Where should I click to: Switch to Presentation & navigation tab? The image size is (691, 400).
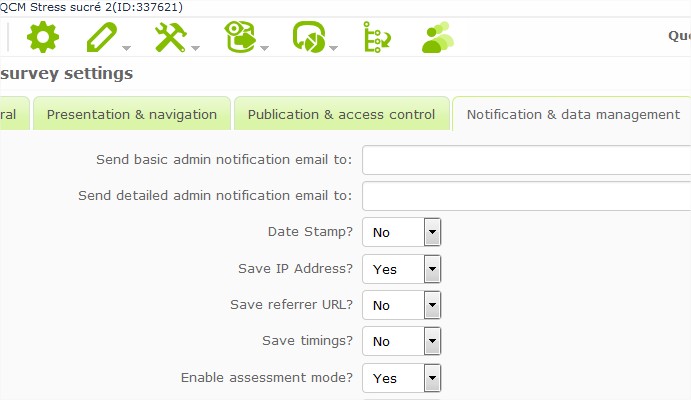(x=132, y=114)
